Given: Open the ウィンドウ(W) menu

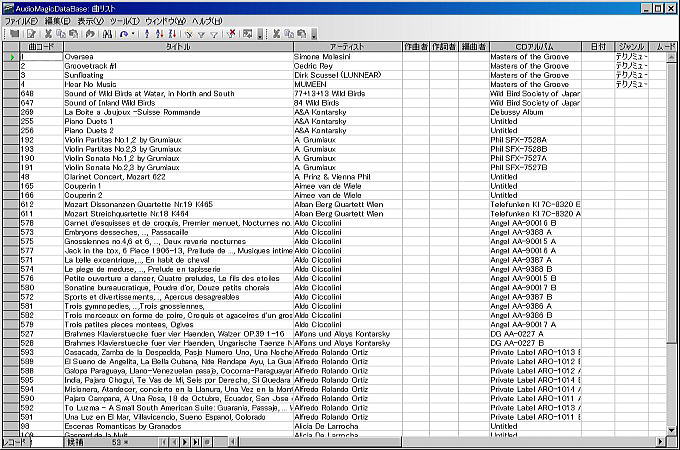Looking at the screenshot, I should [165, 21].
